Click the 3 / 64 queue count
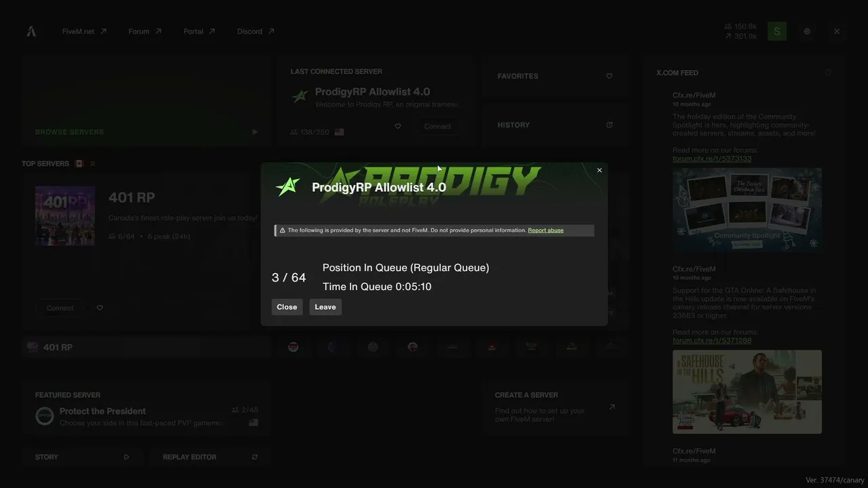Image resolution: width=868 pixels, height=488 pixels. 289,277
